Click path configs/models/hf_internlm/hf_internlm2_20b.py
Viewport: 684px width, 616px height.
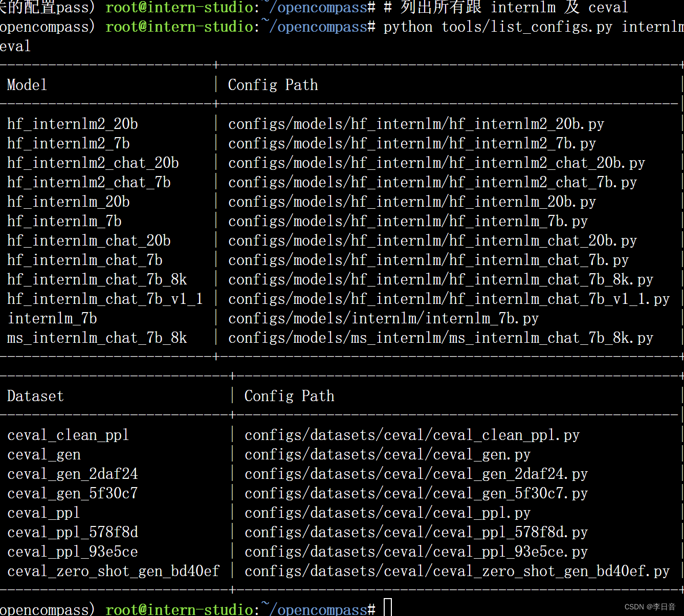416,124
